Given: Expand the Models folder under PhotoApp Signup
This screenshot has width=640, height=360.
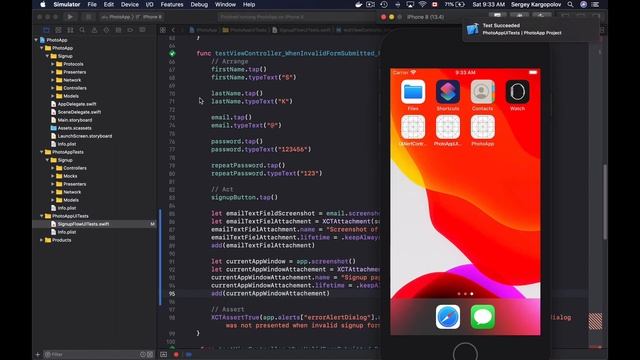Looking at the screenshot, I should [53, 96].
